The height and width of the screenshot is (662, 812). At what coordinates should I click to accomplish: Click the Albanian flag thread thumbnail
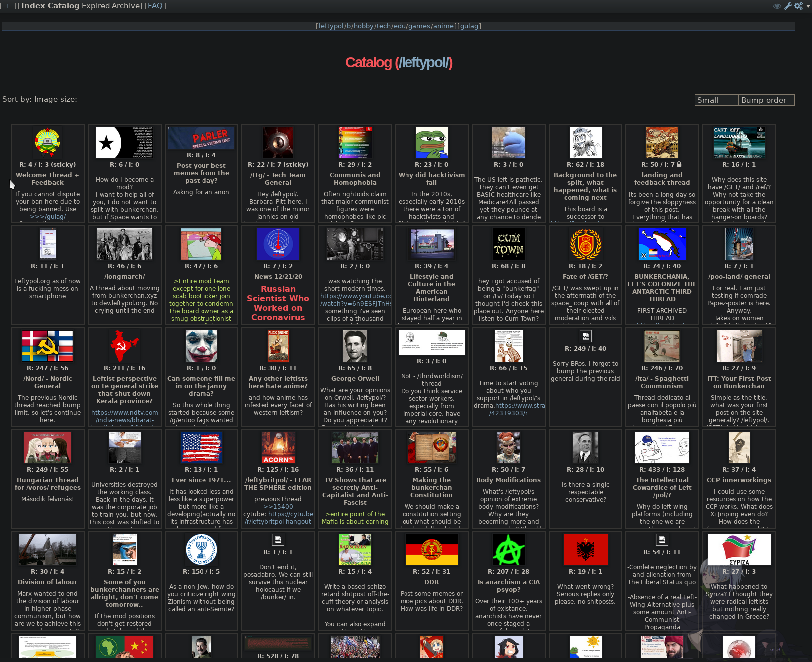(585, 549)
